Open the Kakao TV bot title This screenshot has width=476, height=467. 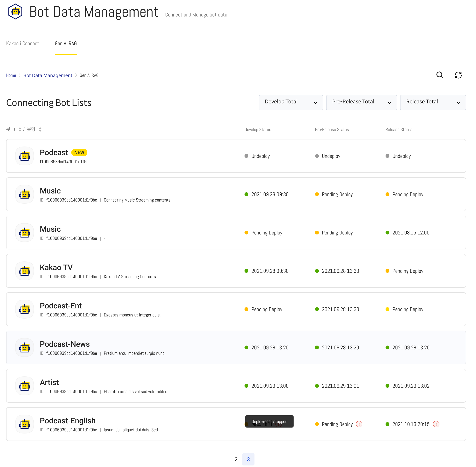(56, 267)
